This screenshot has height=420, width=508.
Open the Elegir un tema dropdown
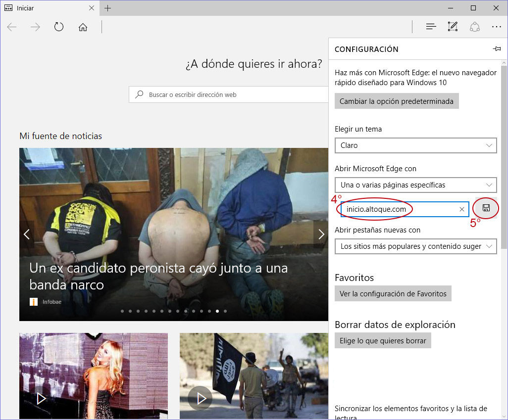[x=416, y=145]
